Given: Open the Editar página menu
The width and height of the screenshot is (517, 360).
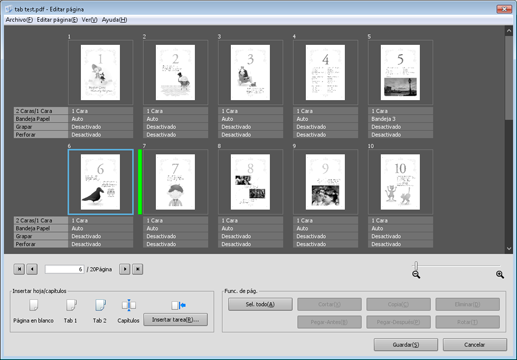Looking at the screenshot, I should (x=57, y=20).
